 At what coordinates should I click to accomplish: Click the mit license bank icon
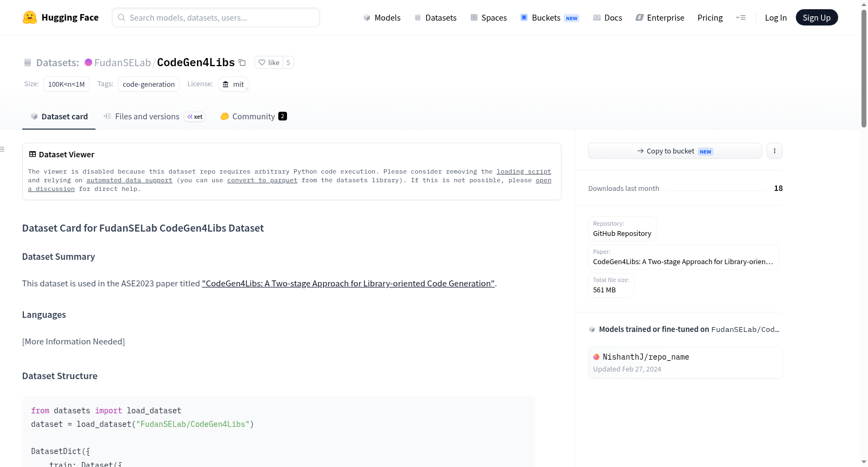(x=226, y=84)
